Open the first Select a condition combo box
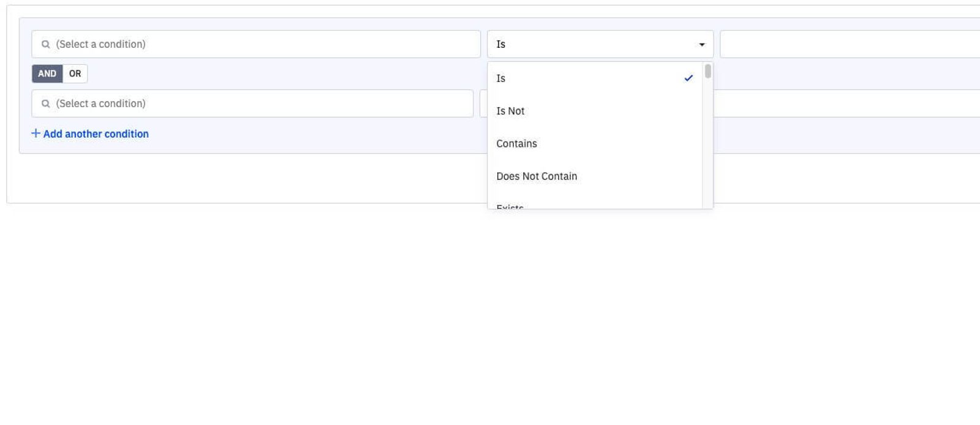 263,44
